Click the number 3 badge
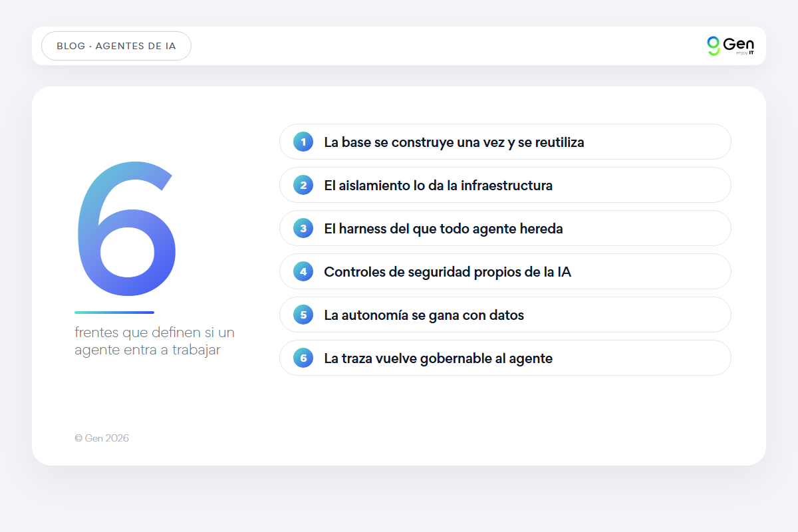This screenshot has width=798, height=532. (x=303, y=228)
